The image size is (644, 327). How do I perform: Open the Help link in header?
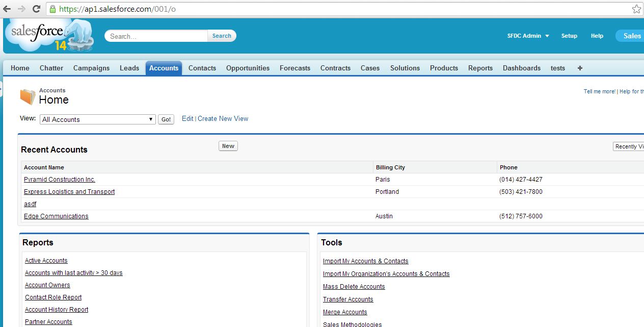(597, 36)
